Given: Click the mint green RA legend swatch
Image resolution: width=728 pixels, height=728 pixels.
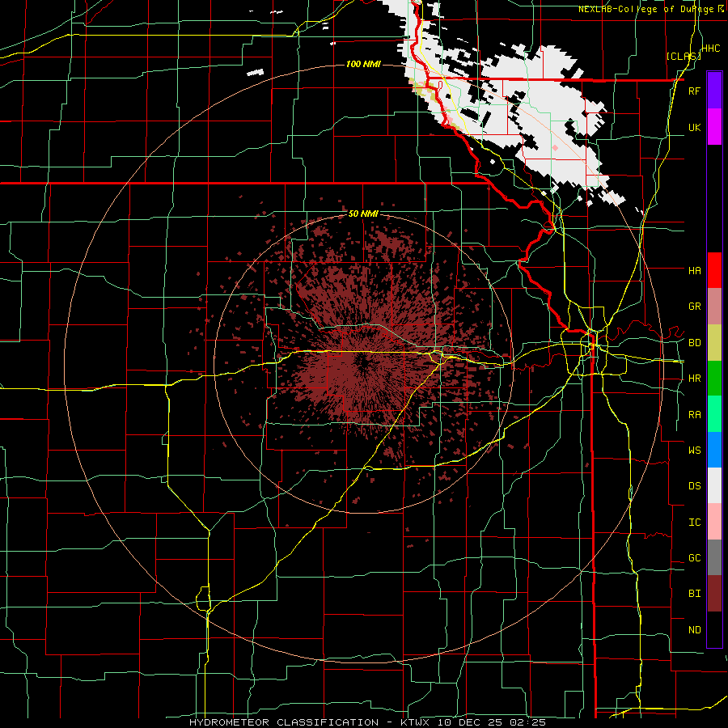Looking at the screenshot, I should coord(714,414).
